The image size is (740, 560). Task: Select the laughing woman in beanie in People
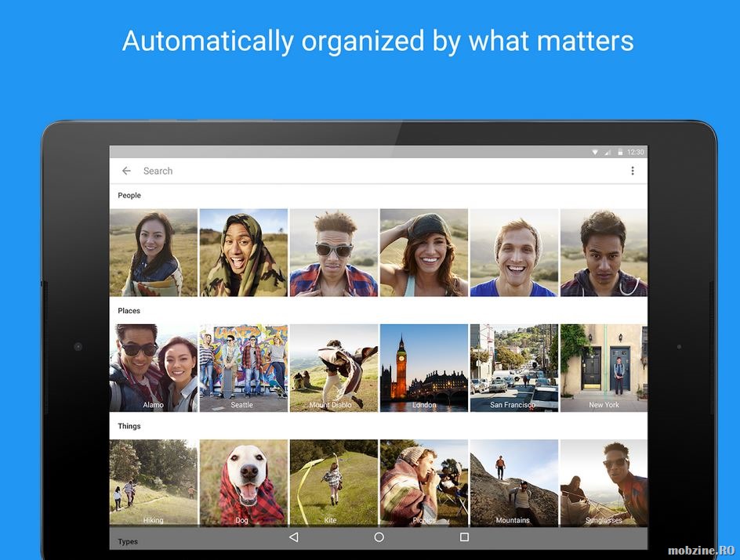coord(424,253)
